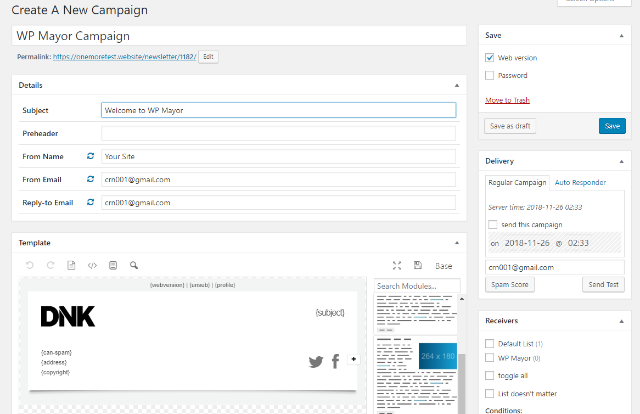The width and height of the screenshot is (640, 414).
Task: Select the text-only module thumbnail
Action: (416, 314)
